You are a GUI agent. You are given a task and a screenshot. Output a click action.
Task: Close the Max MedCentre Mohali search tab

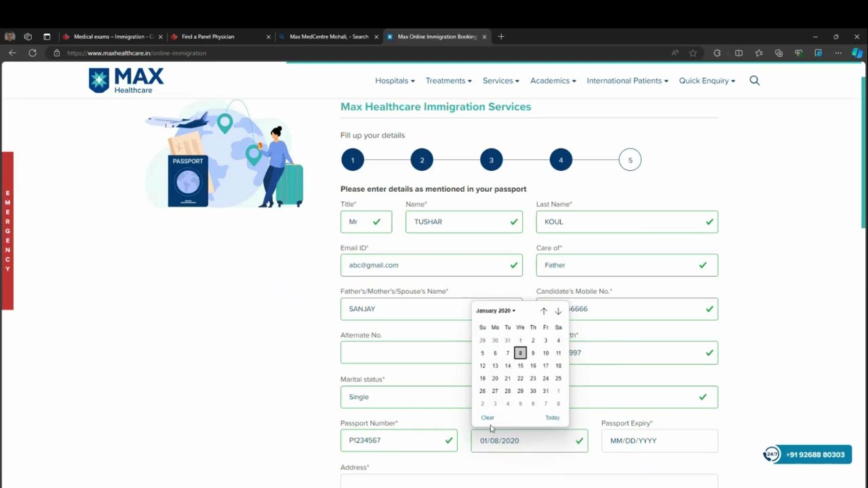[x=376, y=37]
